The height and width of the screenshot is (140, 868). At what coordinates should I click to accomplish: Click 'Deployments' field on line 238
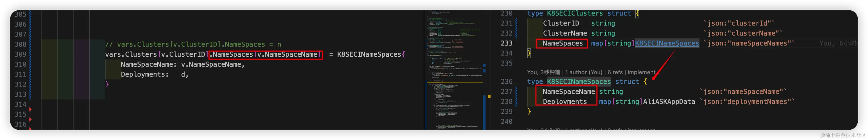[565, 101]
